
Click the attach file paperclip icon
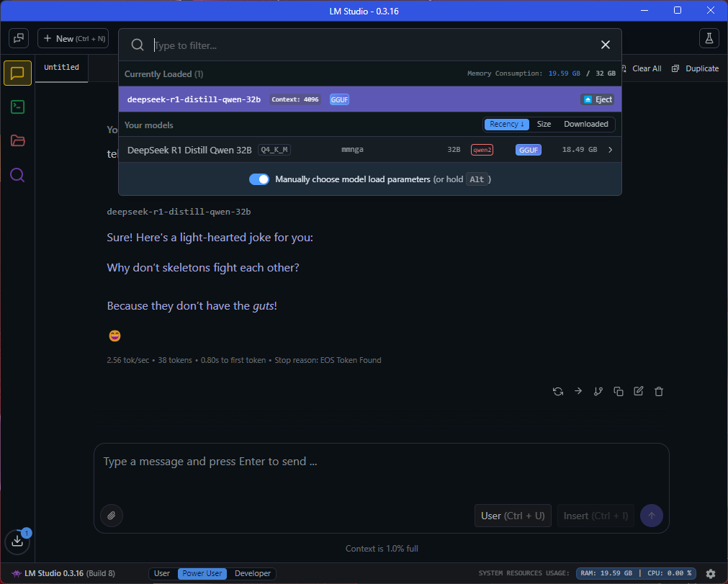click(x=112, y=516)
